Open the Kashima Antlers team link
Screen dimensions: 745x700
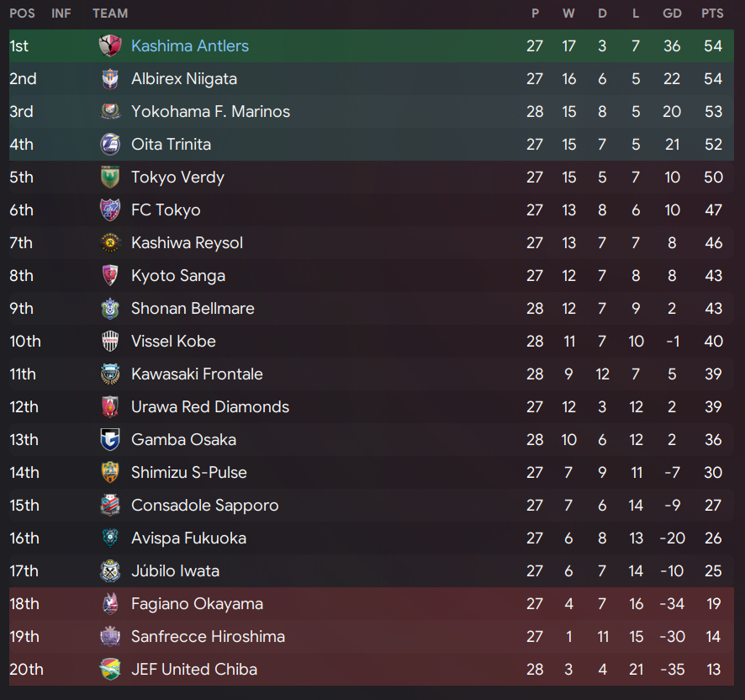[189, 45]
